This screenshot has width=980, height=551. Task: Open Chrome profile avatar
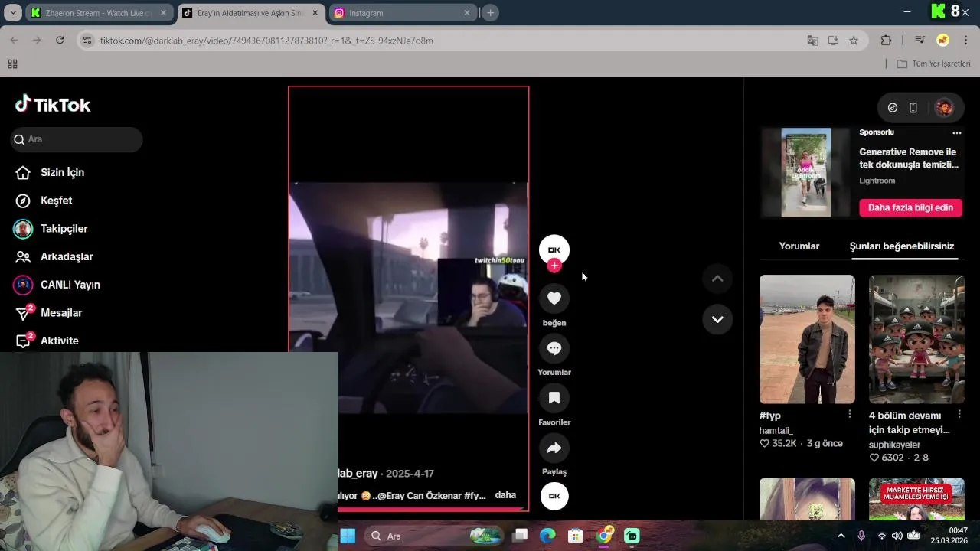942,41
